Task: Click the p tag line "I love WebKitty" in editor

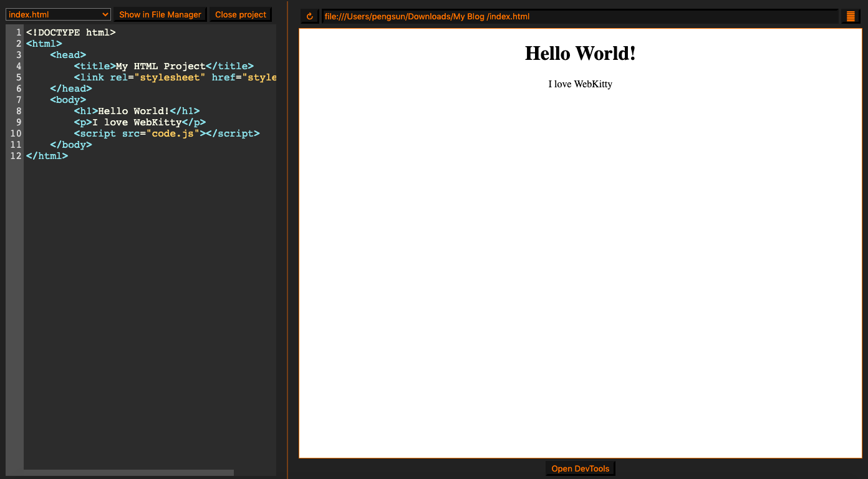Action: click(x=140, y=122)
